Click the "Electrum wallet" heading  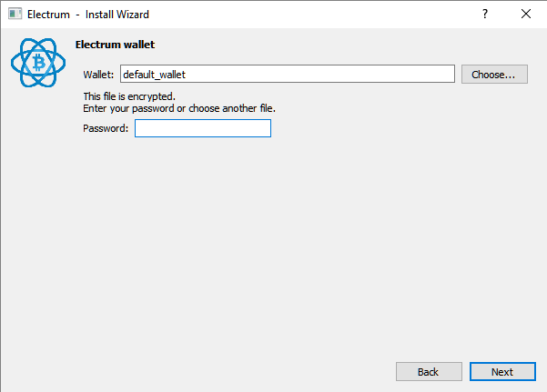coord(115,45)
